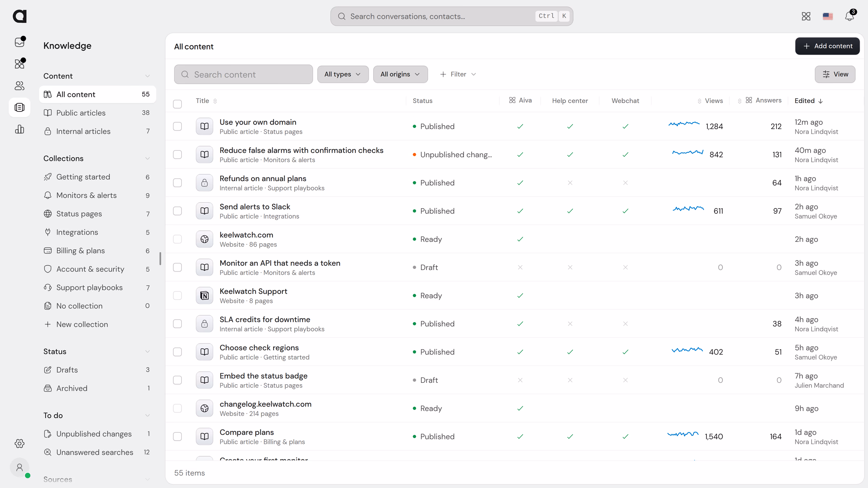Sort by the Title column header
This screenshot has width=868, height=488.
[x=207, y=101]
